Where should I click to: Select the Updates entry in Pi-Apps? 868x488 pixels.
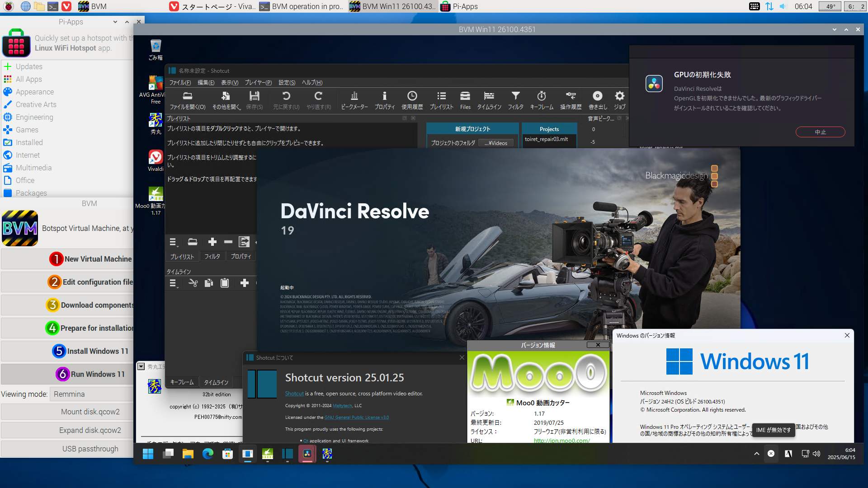coord(29,66)
